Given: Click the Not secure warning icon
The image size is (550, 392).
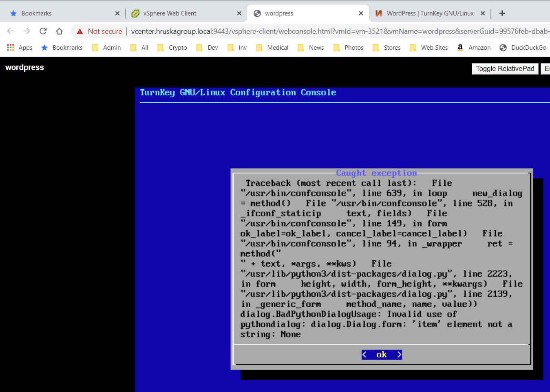Looking at the screenshot, I should coord(80,31).
